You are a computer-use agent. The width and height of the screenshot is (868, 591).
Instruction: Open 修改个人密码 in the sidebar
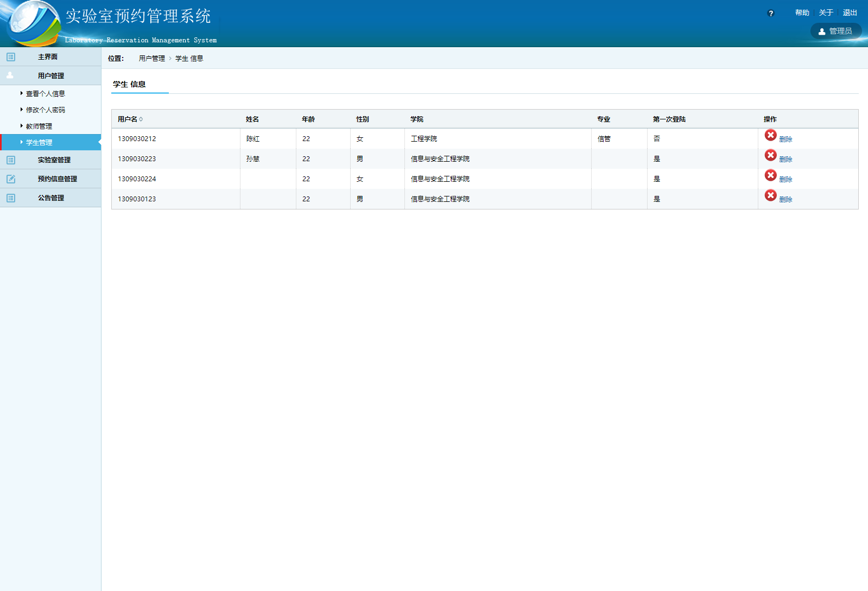(46, 110)
